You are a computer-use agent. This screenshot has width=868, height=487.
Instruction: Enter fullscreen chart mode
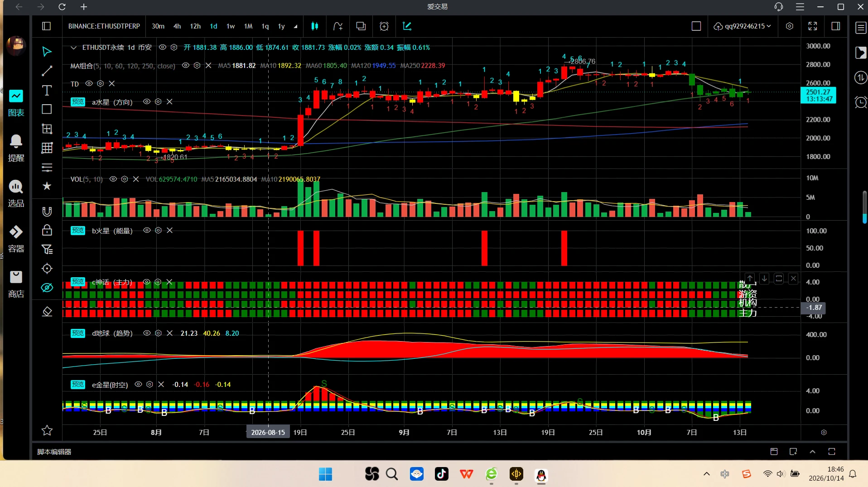[813, 26]
